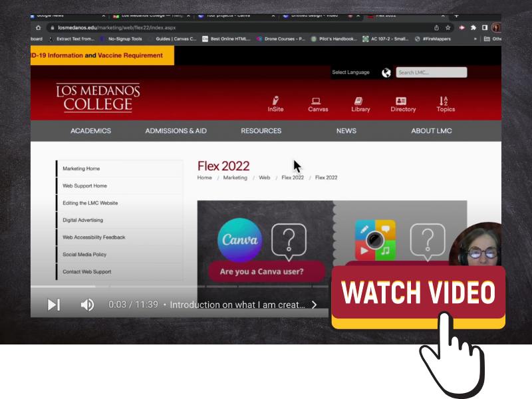Open the Library header icon
The width and height of the screenshot is (532, 399).
click(x=360, y=104)
